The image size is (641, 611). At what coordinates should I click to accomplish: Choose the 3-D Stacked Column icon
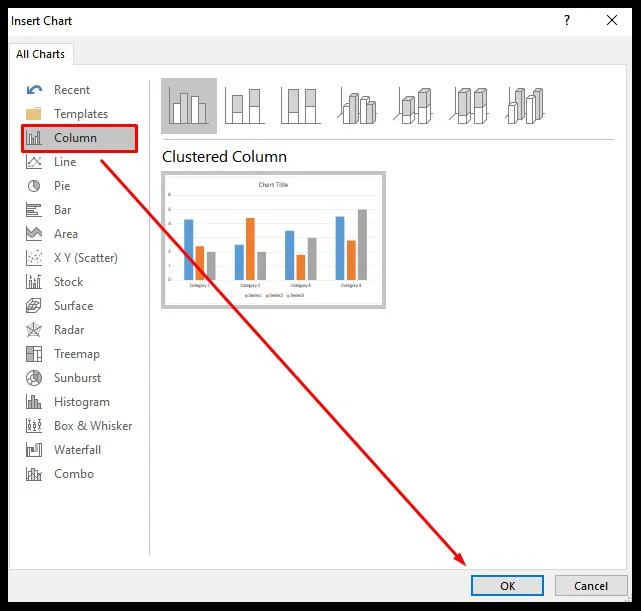click(412, 106)
